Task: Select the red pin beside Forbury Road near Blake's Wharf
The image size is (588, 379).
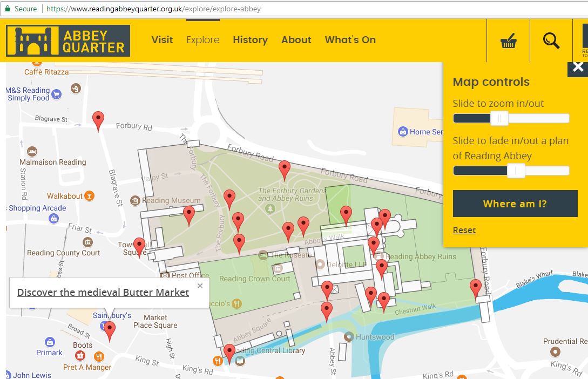Action: pyautogui.click(x=476, y=289)
